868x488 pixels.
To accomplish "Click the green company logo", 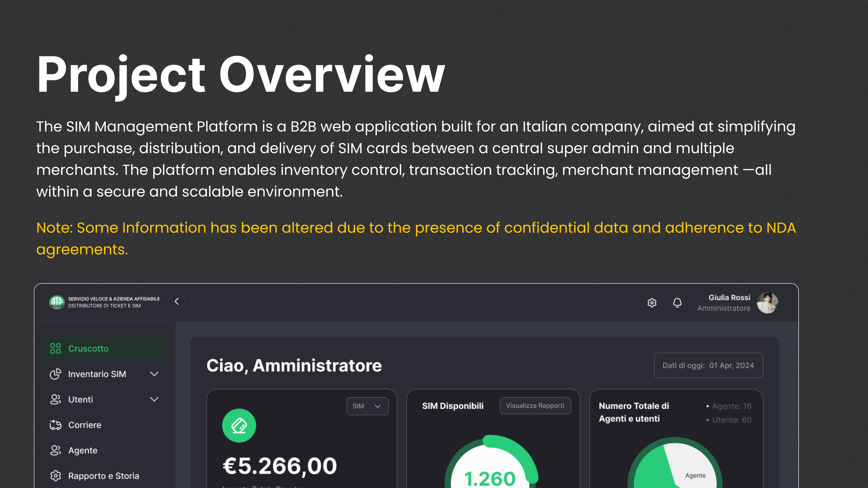I will pos(57,302).
